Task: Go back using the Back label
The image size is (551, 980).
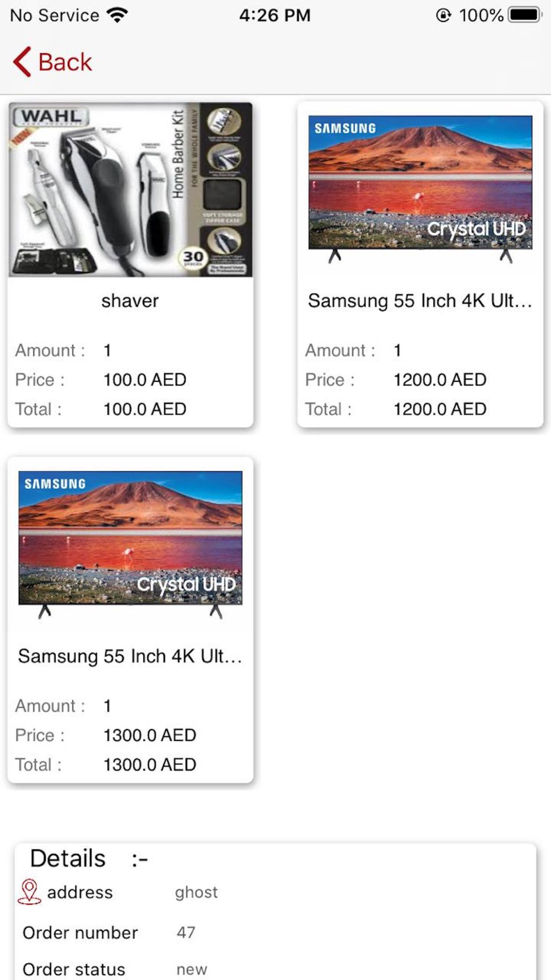Action: click(x=65, y=62)
